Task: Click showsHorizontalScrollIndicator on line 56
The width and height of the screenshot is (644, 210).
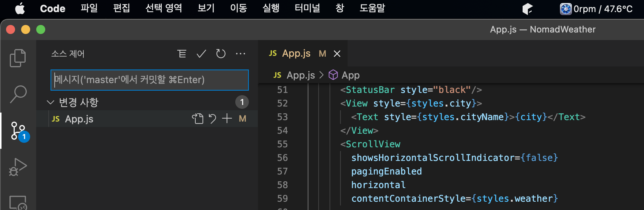Action: click(433, 157)
